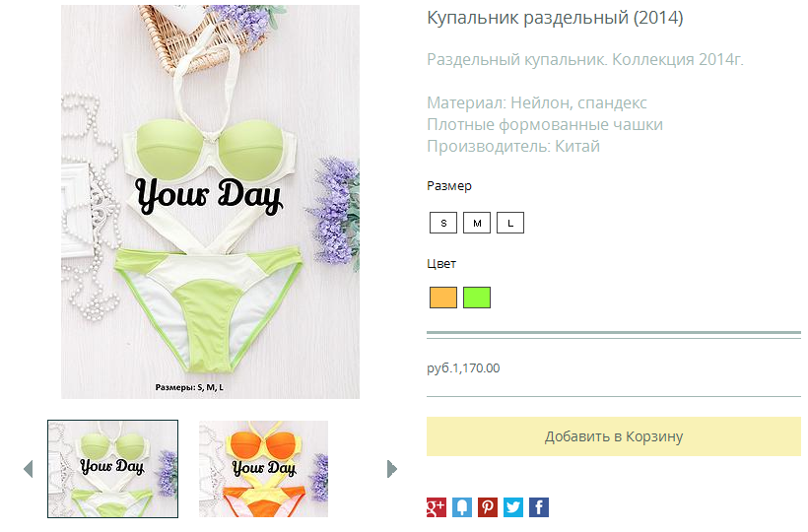Enlarge the main green swimsuit photo
This screenshot has width=808, height=532.
[210, 202]
